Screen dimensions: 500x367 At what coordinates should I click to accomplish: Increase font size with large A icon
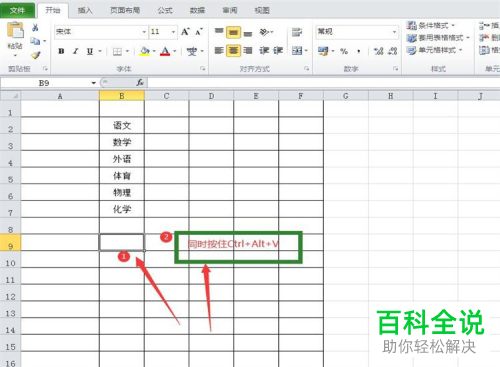(x=185, y=32)
